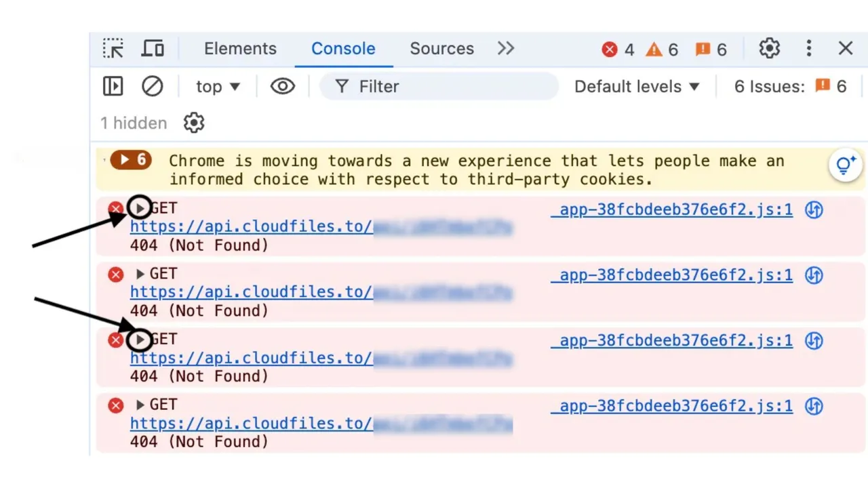The height and width of the screenshot is (488, 868).
Task: Open DevTools settings gear
Action: pos(769,48)
